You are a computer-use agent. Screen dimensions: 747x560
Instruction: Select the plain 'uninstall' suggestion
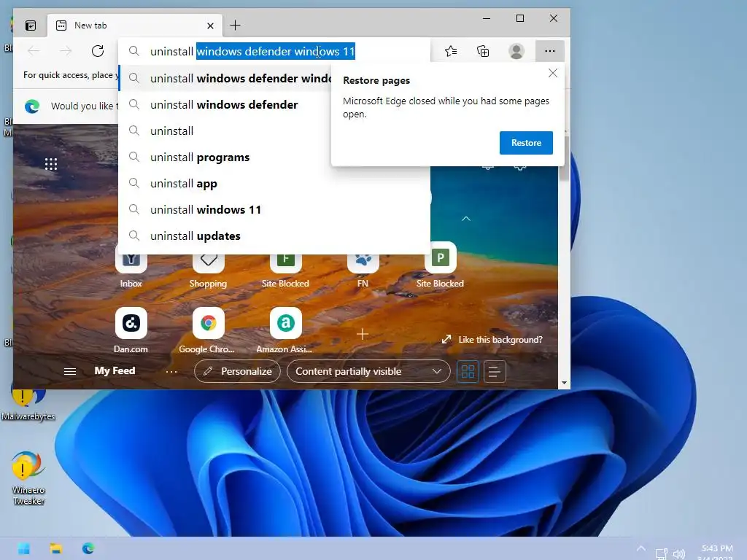point(225,131)
